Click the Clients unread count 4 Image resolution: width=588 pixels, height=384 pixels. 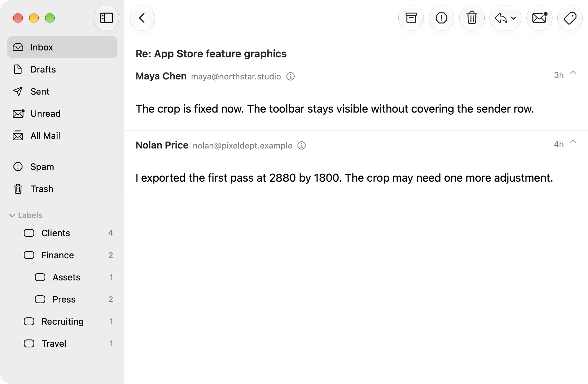click(x=111, y=233)
